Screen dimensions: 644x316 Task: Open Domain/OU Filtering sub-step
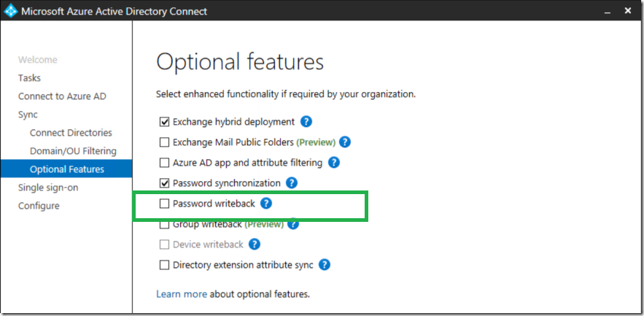[x=73, y=151]
